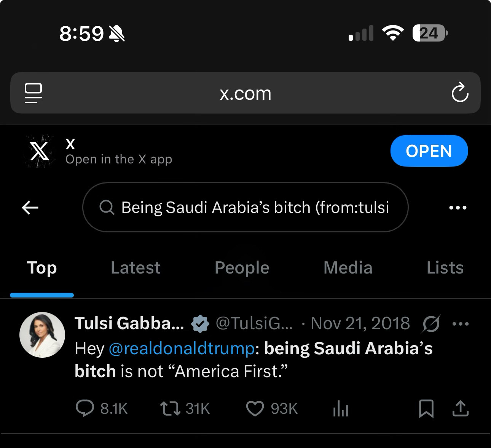Viewport: 491px width, 448px height.
Task: Open the browser page settings menu icon
Action: tap(33, 93)
